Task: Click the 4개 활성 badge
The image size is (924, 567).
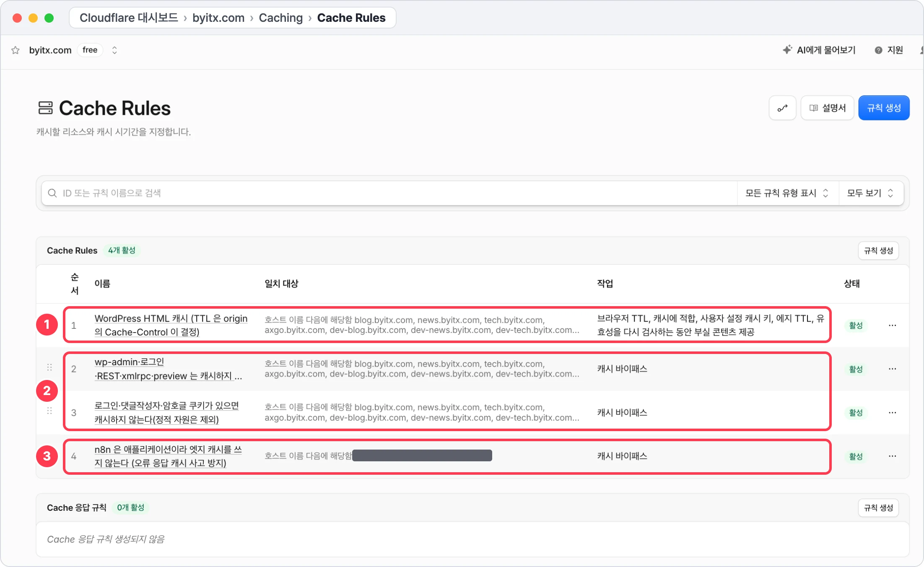Action: pyautogui.click(x=122, y=251)
